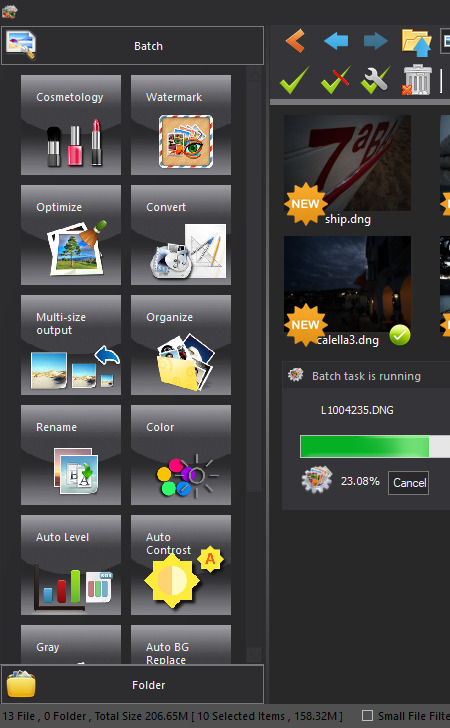Viewport: 450px width, 728px height.
Task: Open the Watermark batch tool
Action: click(181, 125)
